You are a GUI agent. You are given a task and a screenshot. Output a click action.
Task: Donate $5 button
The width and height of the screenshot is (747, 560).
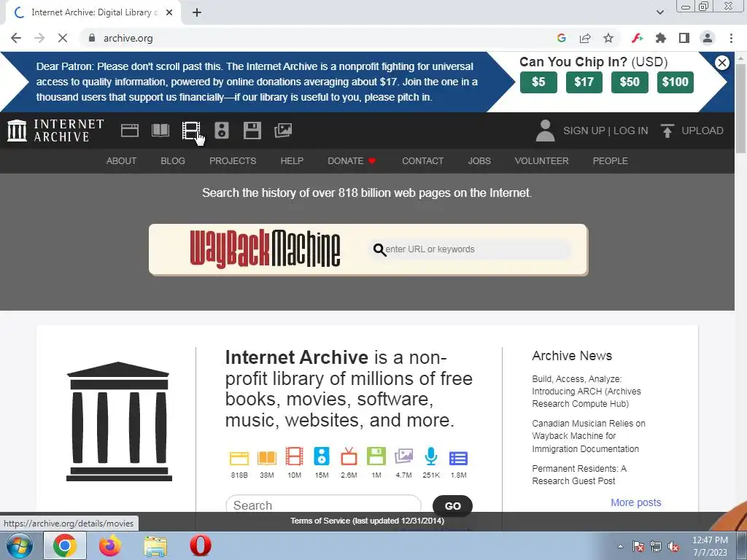pos(538,82)
